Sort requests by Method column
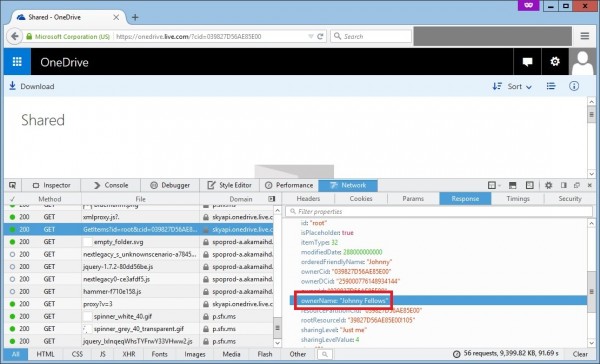The width and height of the screenshot is (600, 364). (x=50, y=199)
